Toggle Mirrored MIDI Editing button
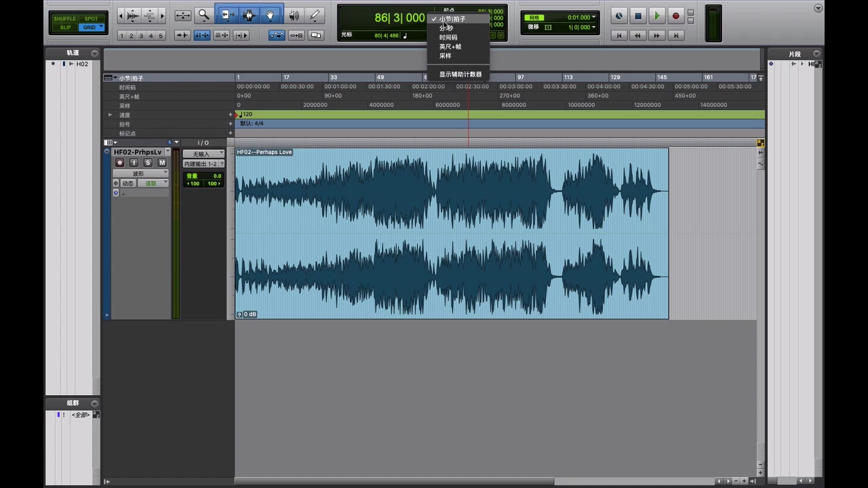The width and height of the screenshot is (868, 488). 296,35
